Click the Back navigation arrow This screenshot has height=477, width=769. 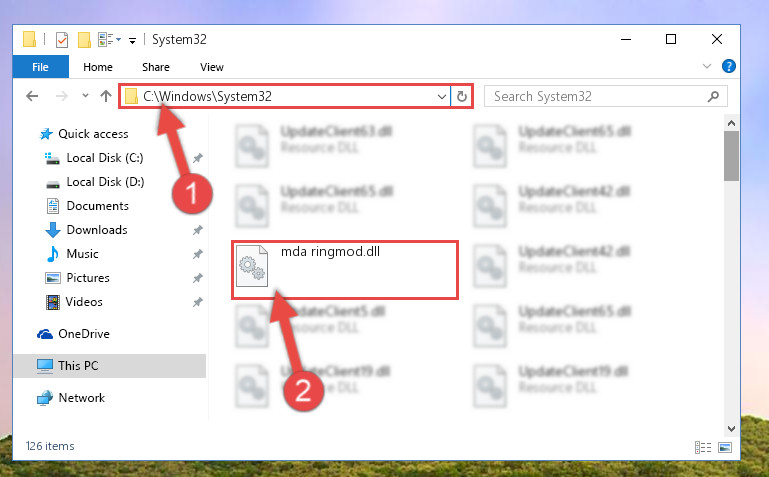click(32, 96)
